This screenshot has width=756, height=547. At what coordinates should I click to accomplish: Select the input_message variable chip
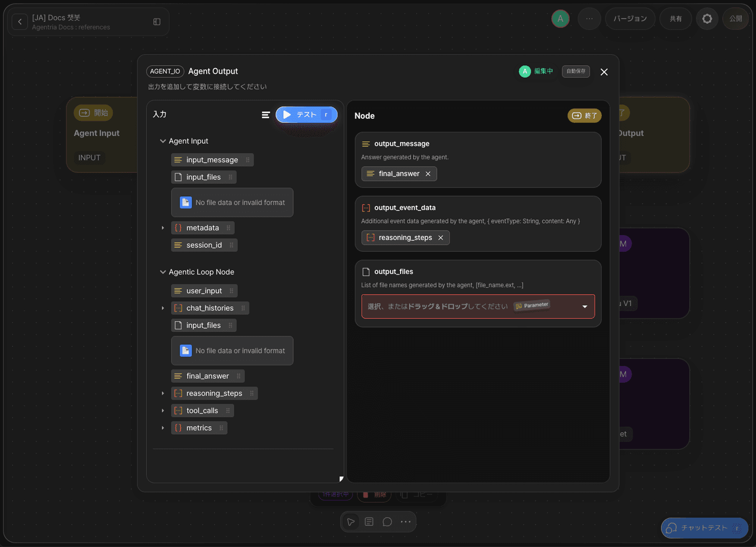tap(212, 160)
